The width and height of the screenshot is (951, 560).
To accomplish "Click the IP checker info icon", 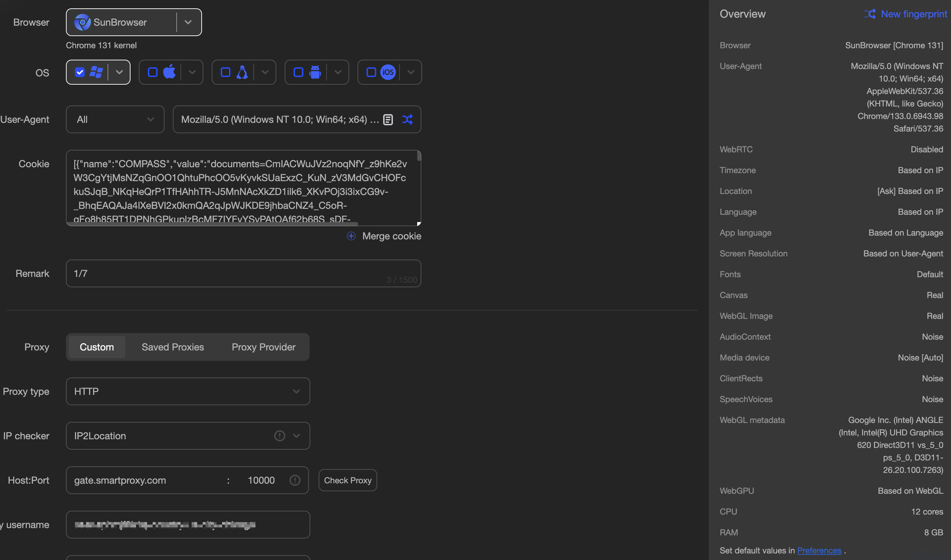I will [280, 436].
